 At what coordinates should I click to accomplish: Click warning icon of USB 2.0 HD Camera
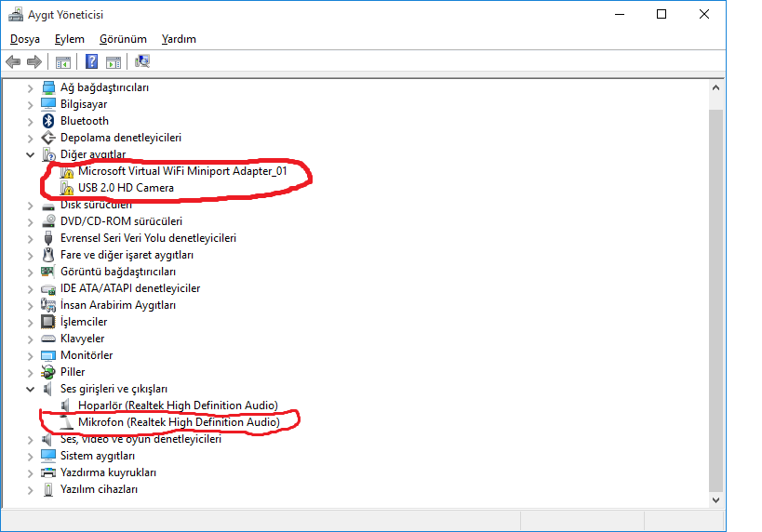[67, 188]
